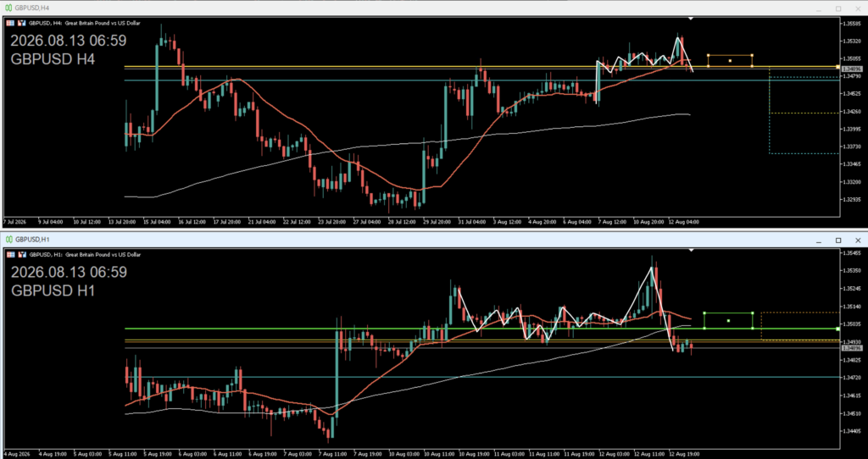Viewport: 868px width, 459px height.
Task: Click the current price tag on H4 scale
Action: click(851, 69)
